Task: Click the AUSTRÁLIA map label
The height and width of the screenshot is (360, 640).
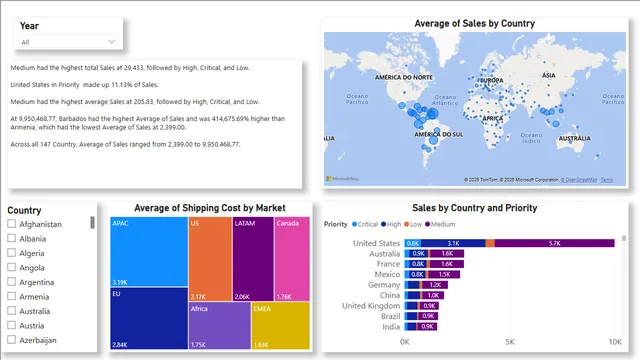Action: click(x=574, y=138)
